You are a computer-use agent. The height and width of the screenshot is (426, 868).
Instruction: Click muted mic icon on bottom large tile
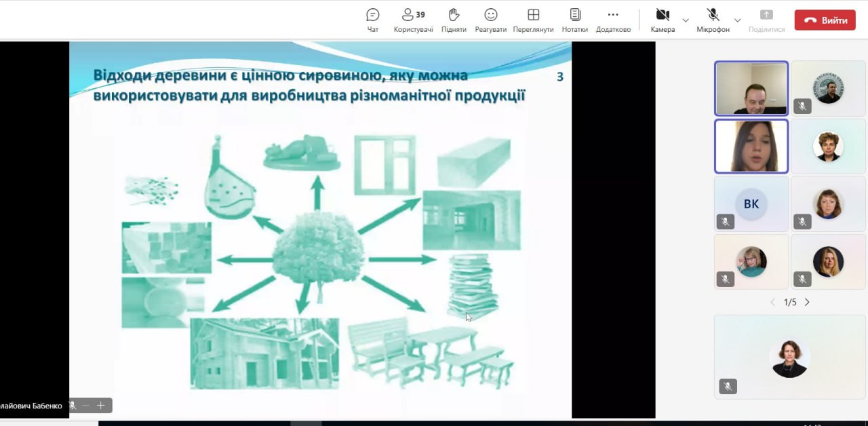click(x=728, y=387)
